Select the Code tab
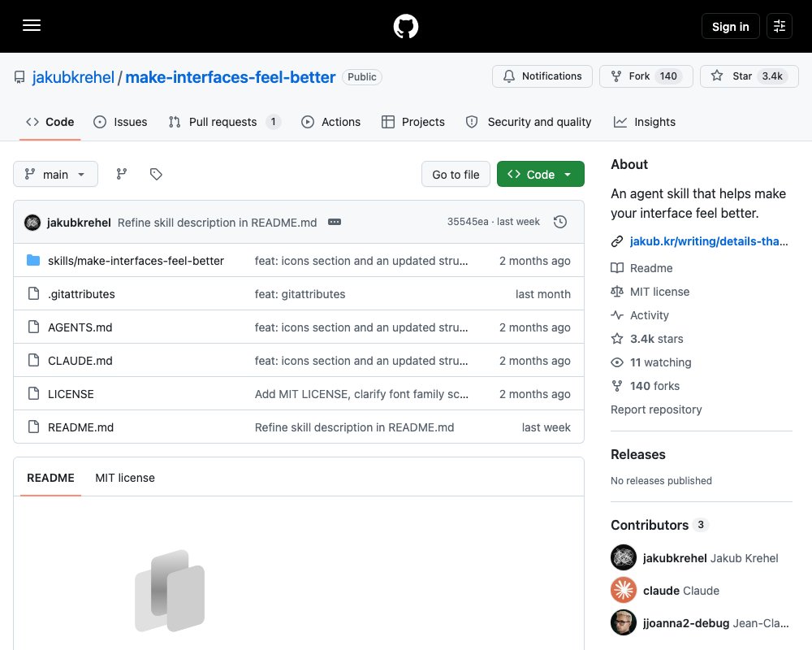This screenshot has width=812, height=650. pos(50,122)
